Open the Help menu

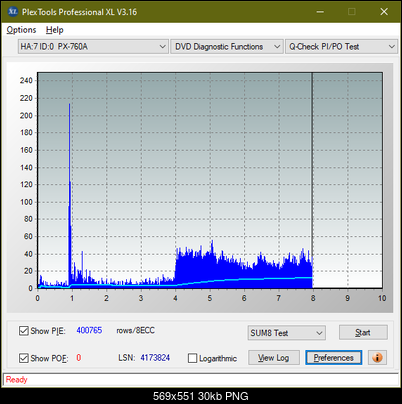(x=55, y=30)
